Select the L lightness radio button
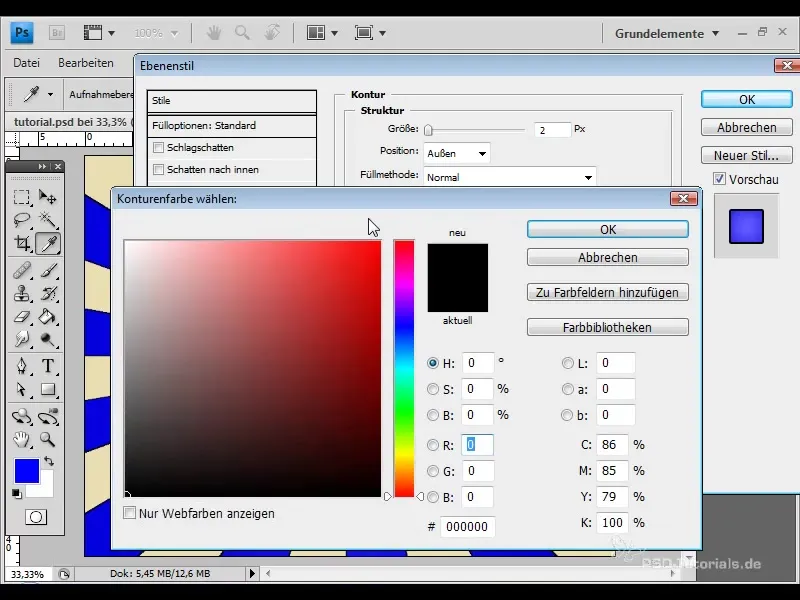This screenshot has width=800, height=600. click(567, 363)
